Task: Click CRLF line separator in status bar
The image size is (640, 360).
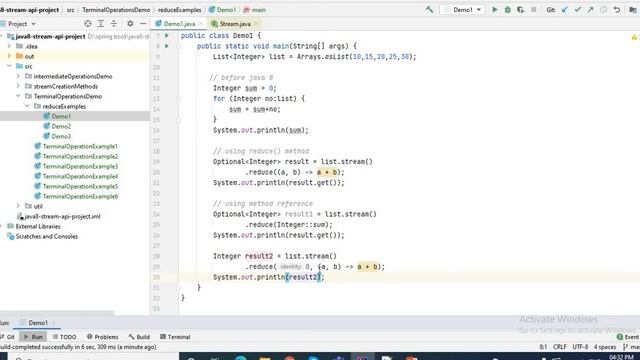Action: coord(560,347)
